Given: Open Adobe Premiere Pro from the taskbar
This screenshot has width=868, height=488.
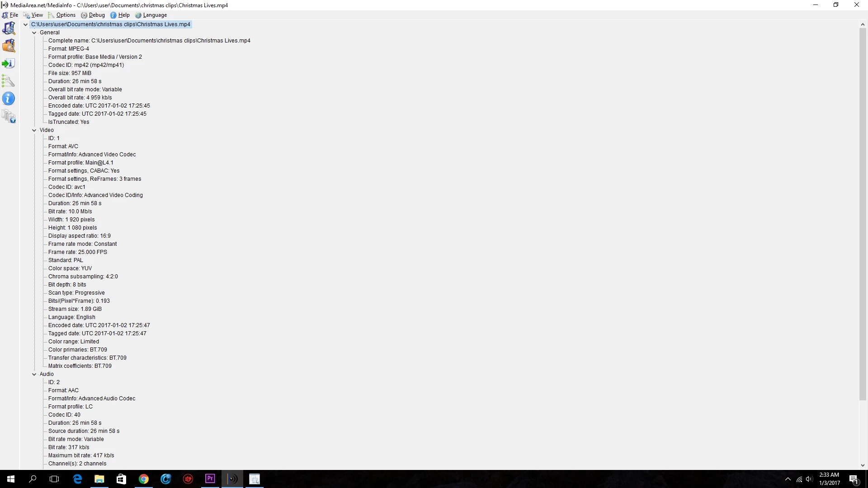Looking at the screenshot, I should click(210, 479).
